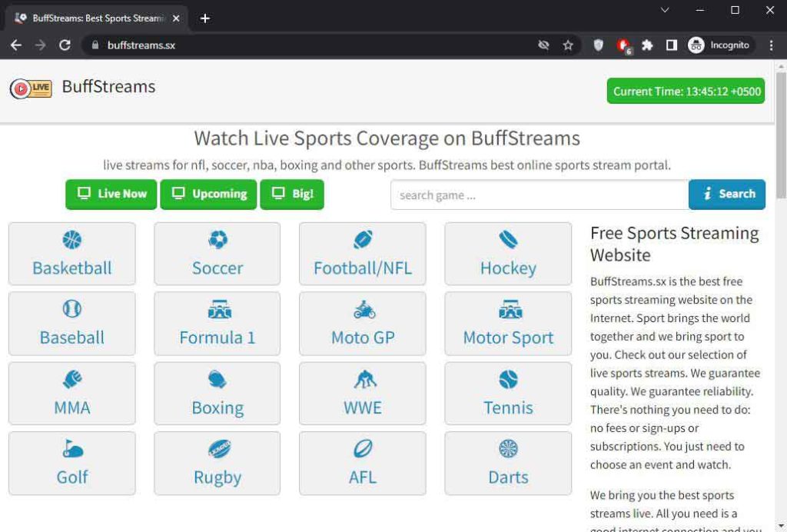Bookmark this page with the star

tap(568, 45)
